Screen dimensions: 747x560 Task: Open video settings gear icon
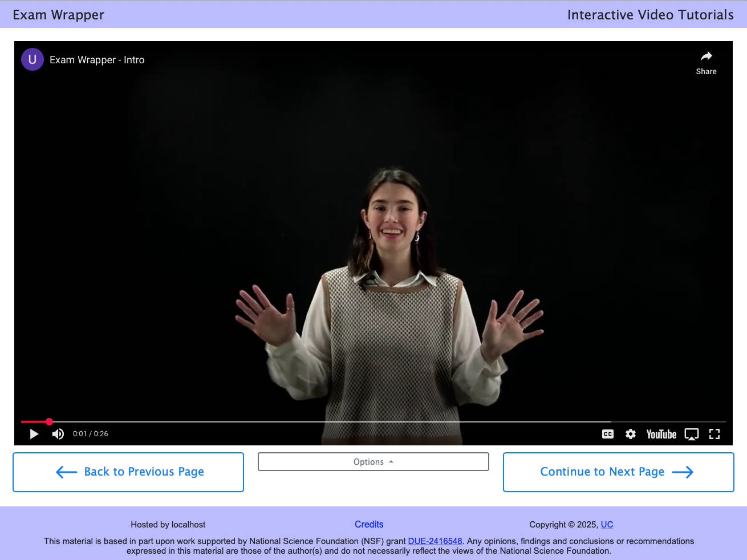tap(631, 434)
